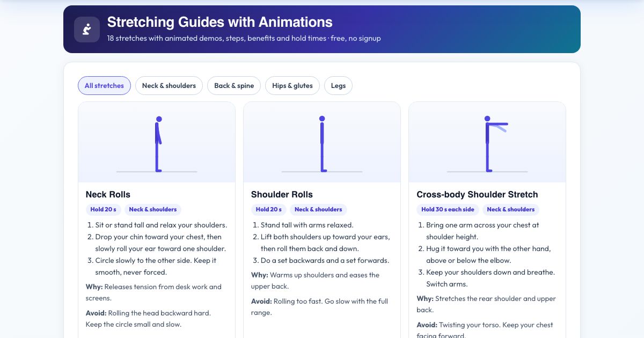Open the Shoulder Rolls animation demo
The height and width of the screenshot is (338, 644).
322,142
